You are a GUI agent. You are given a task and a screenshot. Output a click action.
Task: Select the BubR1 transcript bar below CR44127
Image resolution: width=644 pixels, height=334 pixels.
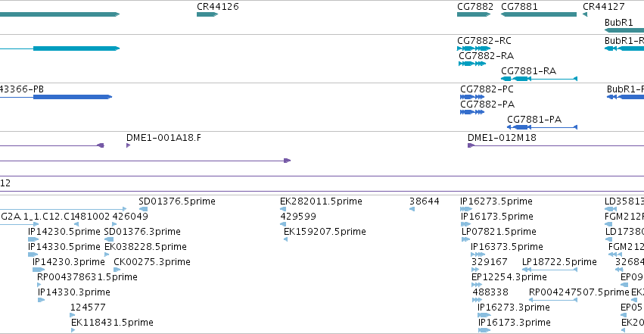click(x=624, y=48)
